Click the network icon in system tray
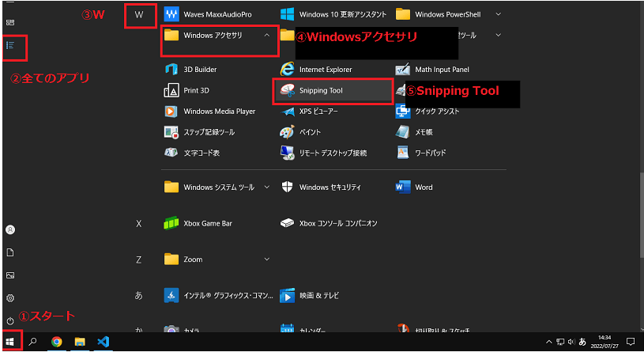Image resolution: width=644 pixels, height=356 pixels. click(x=560, y=342)
